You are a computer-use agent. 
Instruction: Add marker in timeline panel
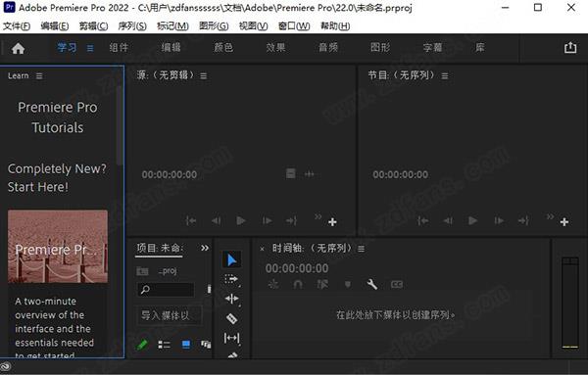pyautogui.click(x=348, y=285)
